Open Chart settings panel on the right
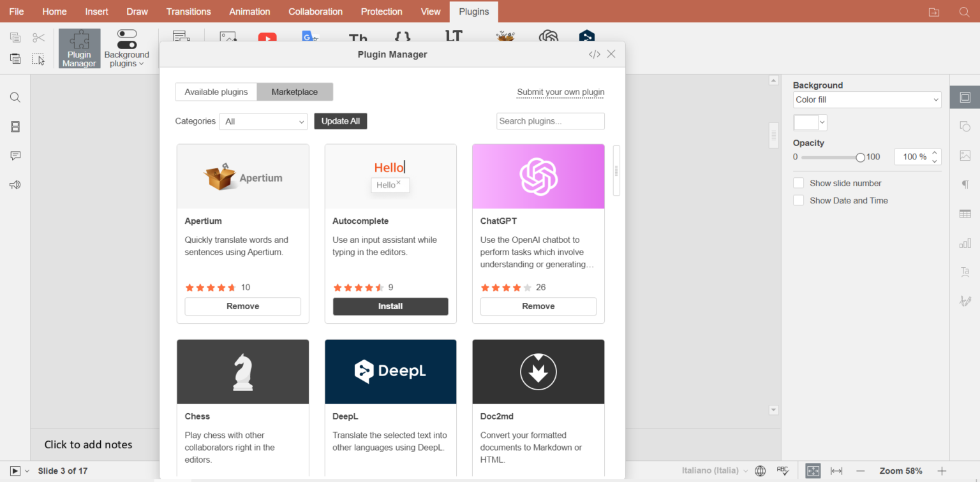The width and height of the screenshot is (980, 482). click(965, 242)
